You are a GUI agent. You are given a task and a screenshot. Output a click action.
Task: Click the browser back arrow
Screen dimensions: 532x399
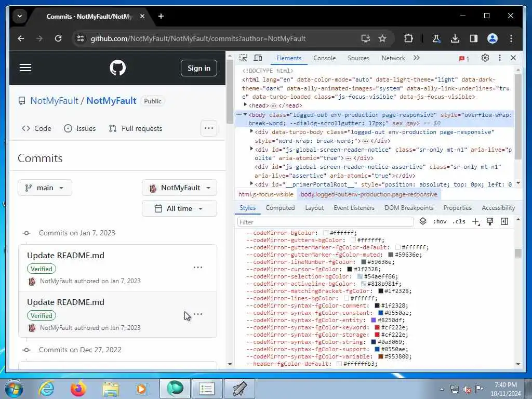click(21, 38)
